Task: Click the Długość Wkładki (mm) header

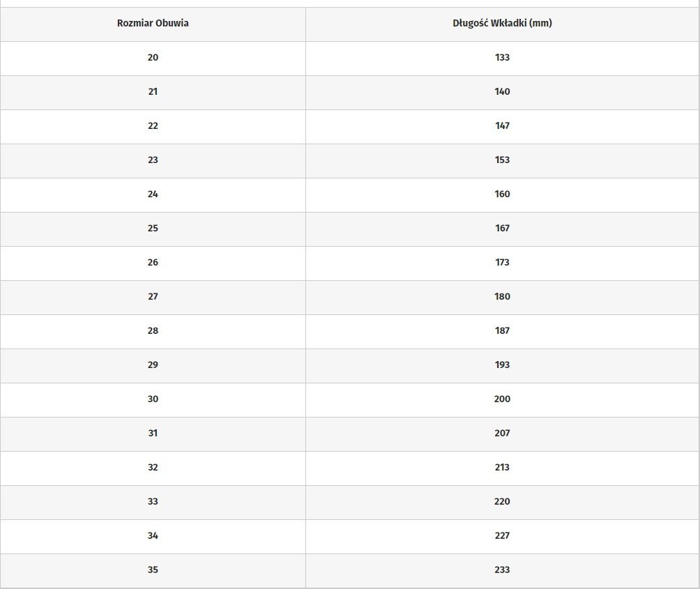Action: tap(502, 24)
